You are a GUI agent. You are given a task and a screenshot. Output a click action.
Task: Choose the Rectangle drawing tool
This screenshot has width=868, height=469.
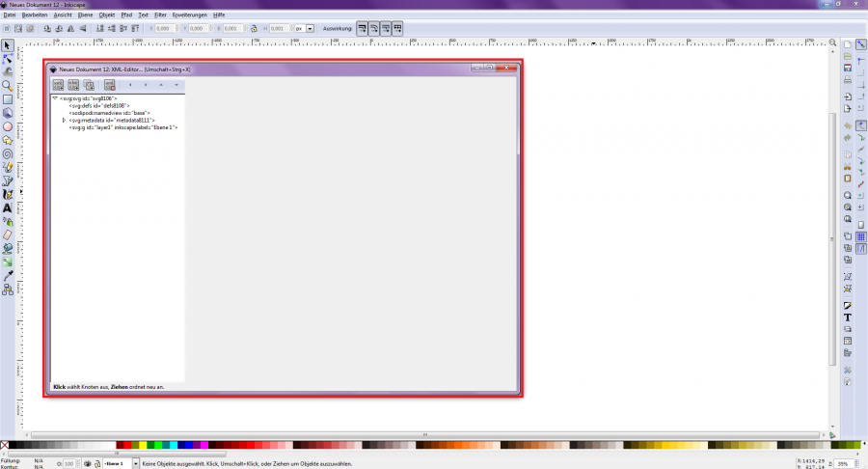8,98
